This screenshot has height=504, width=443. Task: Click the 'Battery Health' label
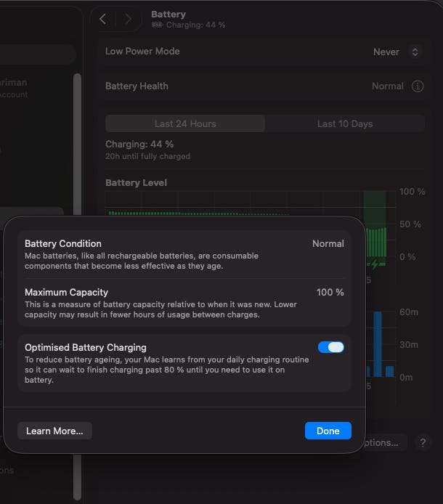click(x=137, y=86)
